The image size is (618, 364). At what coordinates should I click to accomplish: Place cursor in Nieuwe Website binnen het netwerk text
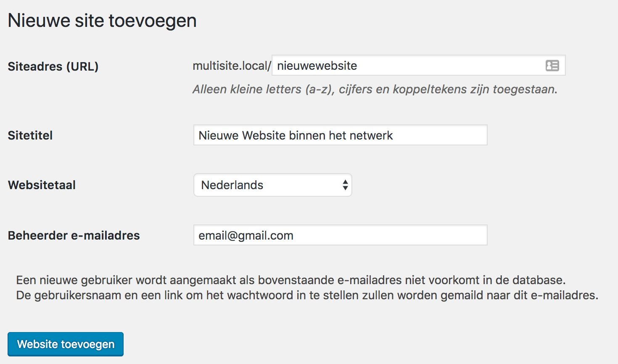coord(296,135)
